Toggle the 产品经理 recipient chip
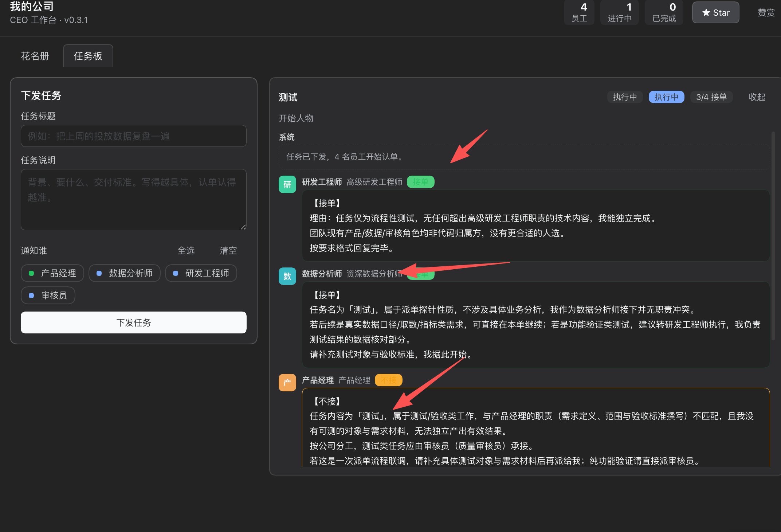 [x=52, y=273]
